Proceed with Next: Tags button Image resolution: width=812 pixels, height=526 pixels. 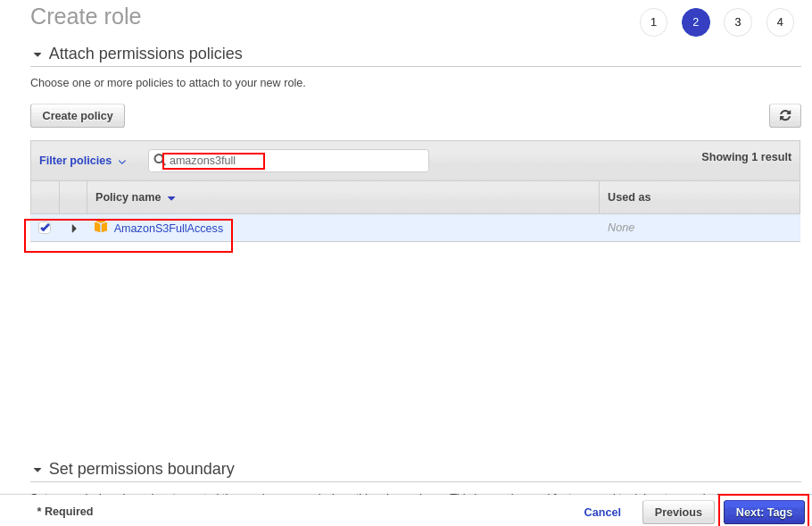pos(764,512)
